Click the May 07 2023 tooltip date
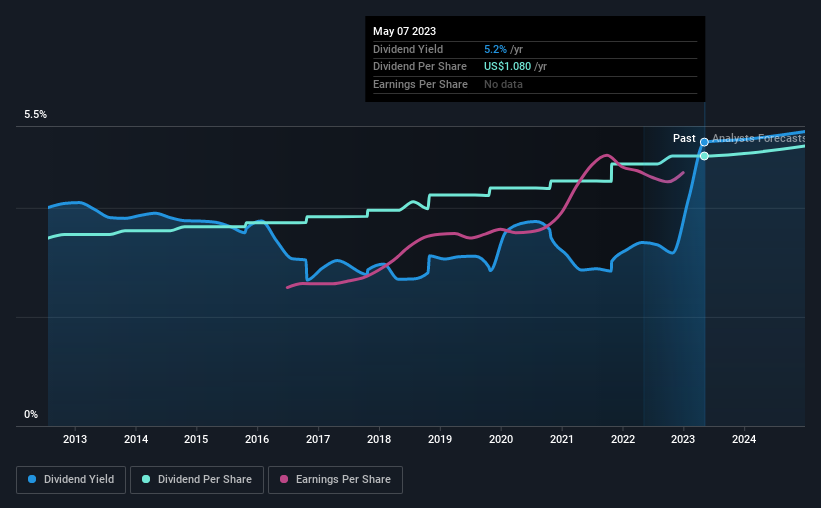Image resolution: width=821 pixels, height=508 pixels. [404, 31]
